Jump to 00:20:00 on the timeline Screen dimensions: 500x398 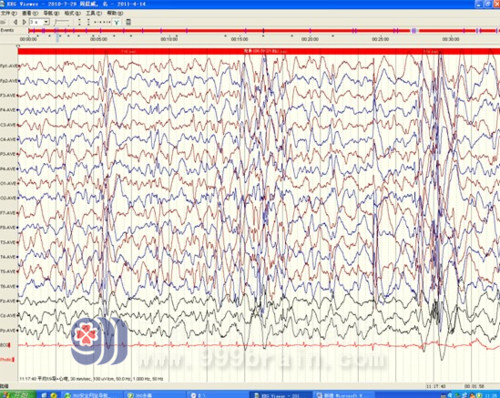pos(310,39)
